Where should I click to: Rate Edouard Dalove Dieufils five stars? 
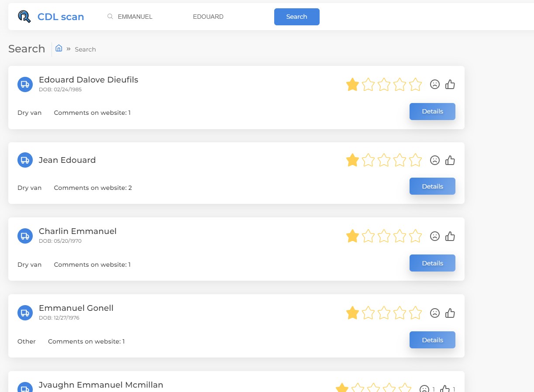415,84
